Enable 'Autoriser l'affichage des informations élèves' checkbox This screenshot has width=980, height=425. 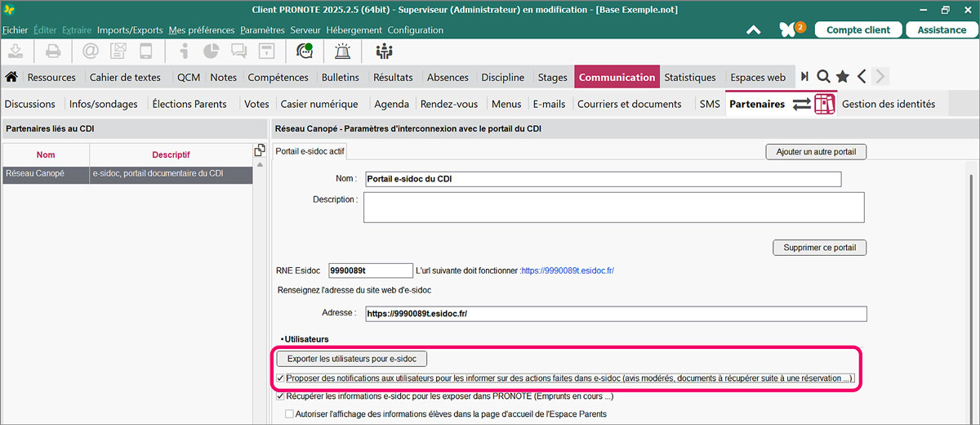point(289,414)
